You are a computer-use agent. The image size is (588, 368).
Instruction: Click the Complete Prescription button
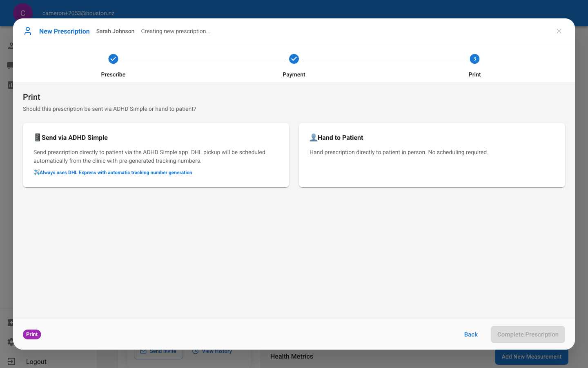528,334
